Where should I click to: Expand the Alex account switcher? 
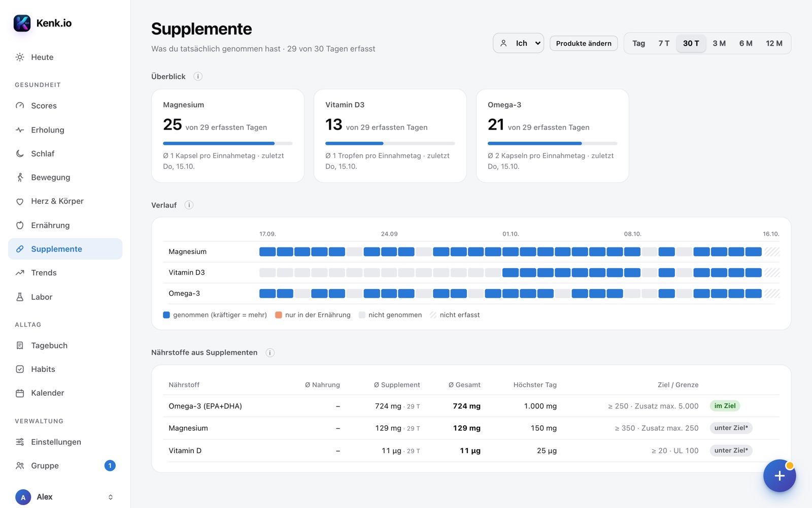click(111, 497)
